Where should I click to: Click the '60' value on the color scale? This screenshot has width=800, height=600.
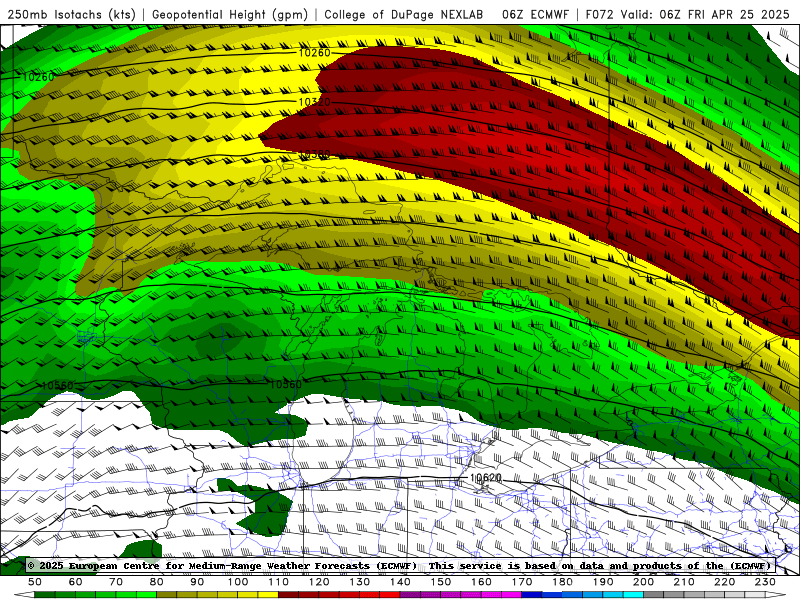(76, 582)
